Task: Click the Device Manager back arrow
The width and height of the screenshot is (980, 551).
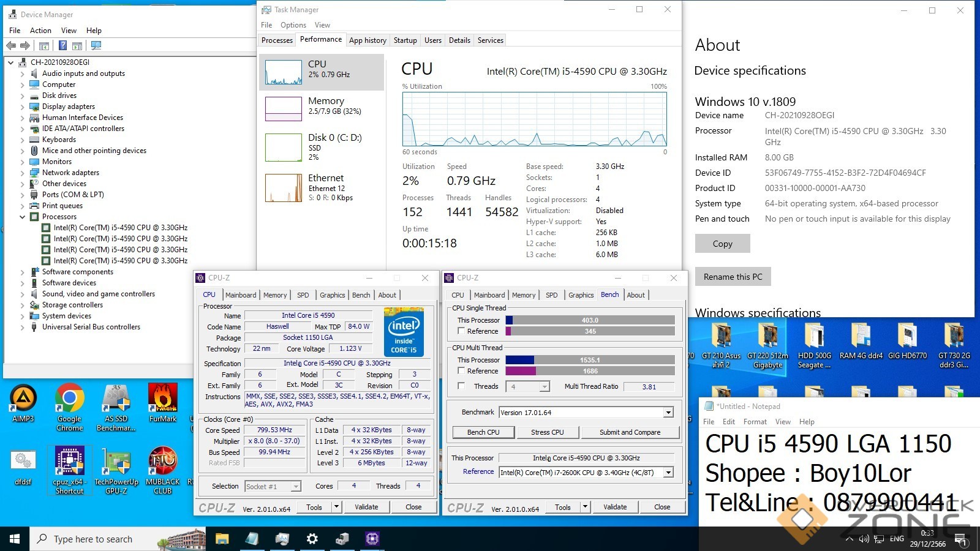Action: pyautogui.click(x=11, y=46)
